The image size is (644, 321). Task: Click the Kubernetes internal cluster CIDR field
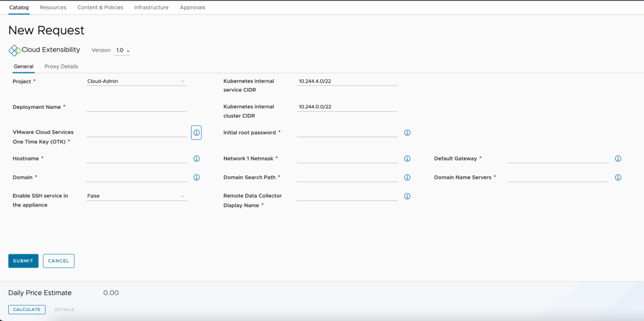pyautogui.click(x=347, y=107)
